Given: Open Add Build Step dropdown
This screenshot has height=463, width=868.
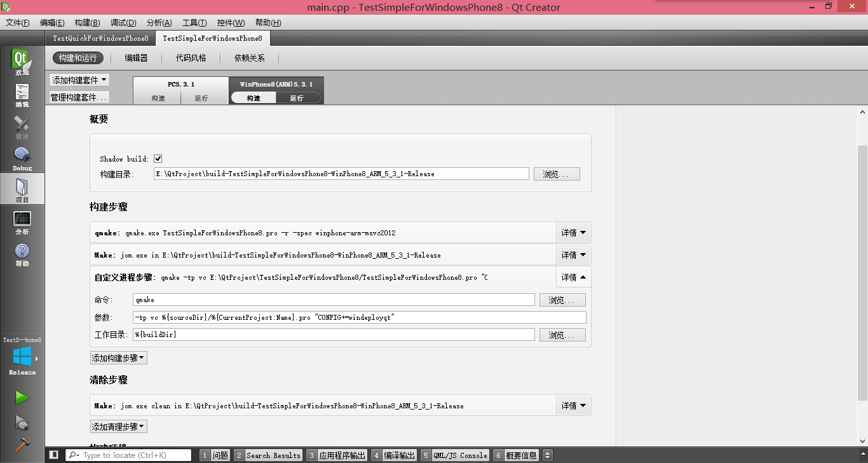Looking at the screenshot, I should (x=119, y=358).
